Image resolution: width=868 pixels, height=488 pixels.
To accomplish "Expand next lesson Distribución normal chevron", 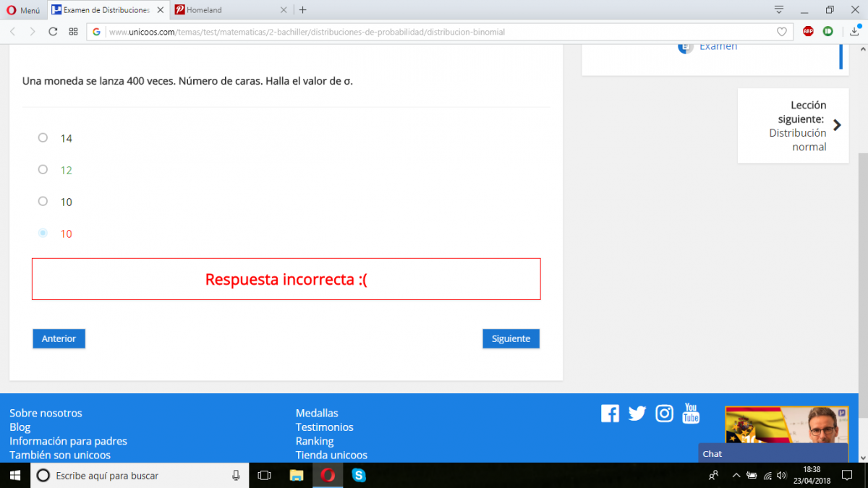I will (837, 125).
